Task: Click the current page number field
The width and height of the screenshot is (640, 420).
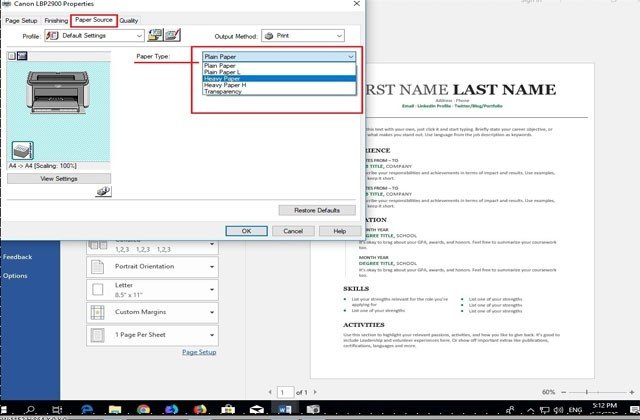Action: [x=283, y=391]
